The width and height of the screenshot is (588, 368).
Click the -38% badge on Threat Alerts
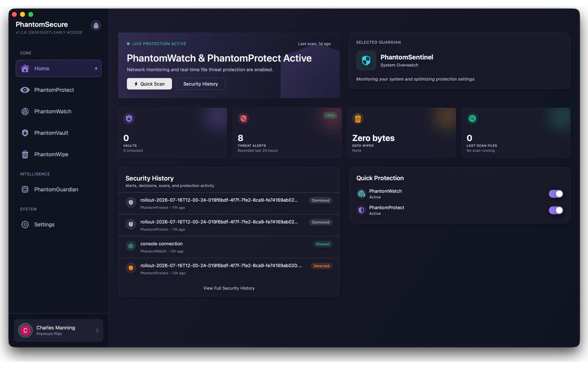click(x=330, y=115)
